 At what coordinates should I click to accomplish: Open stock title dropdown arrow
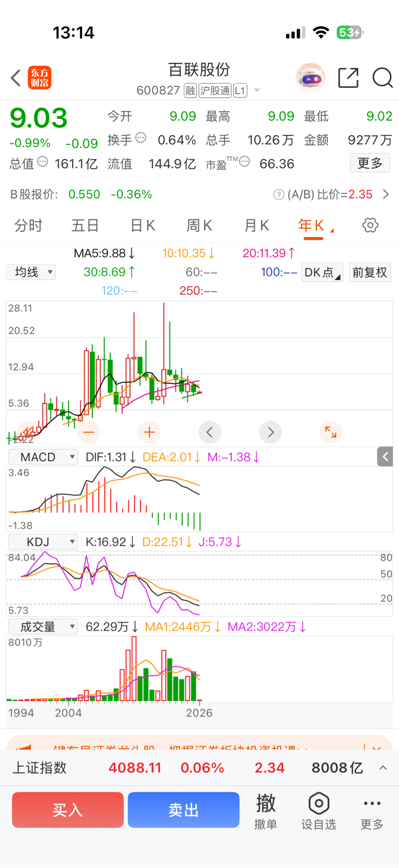point(257,90)
